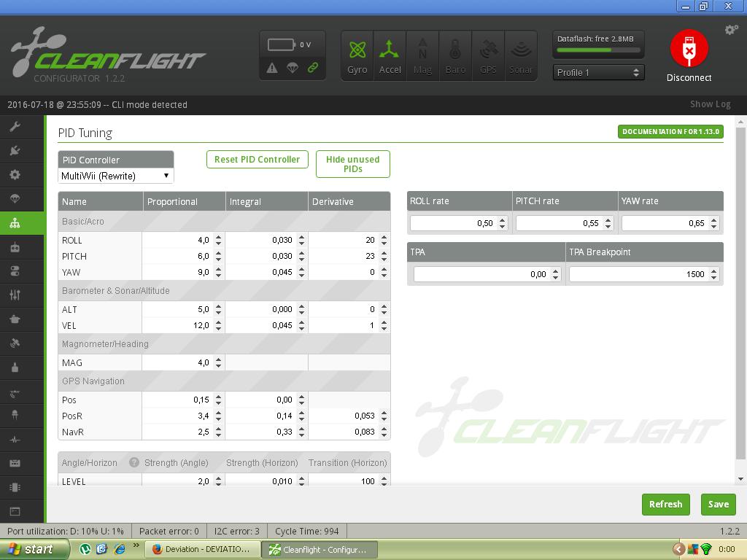Click the Baro sensor indicator
This screenshot has width=747, height=560.
click(455, 55)
